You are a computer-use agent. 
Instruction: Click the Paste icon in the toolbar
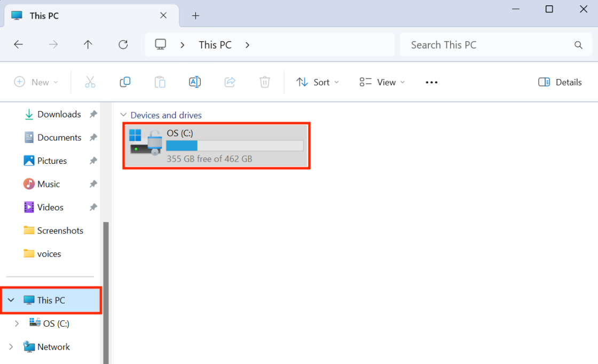tap(160, 82)
